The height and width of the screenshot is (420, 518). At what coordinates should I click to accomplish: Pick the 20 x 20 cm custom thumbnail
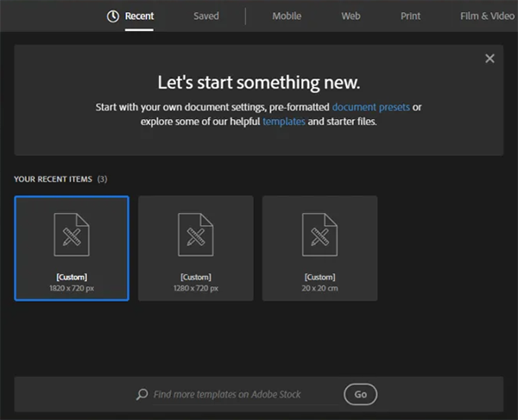point(319,248)
